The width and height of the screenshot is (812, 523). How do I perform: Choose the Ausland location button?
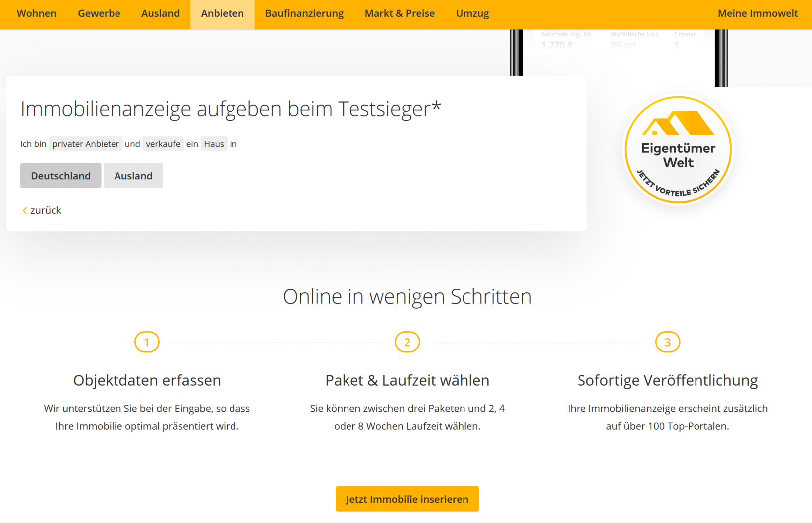point(133,176)
